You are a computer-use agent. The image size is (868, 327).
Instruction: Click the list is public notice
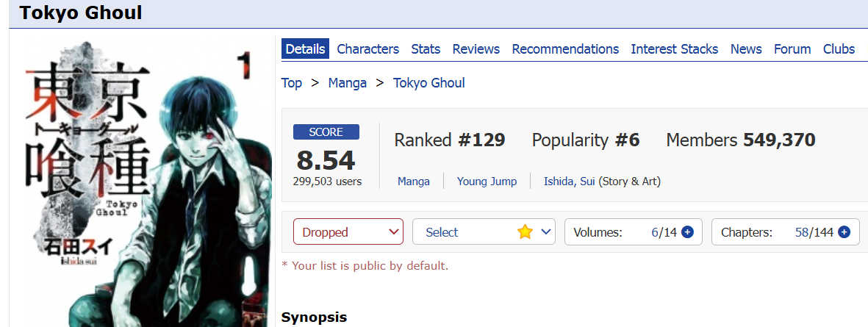(x=365, y=265)
